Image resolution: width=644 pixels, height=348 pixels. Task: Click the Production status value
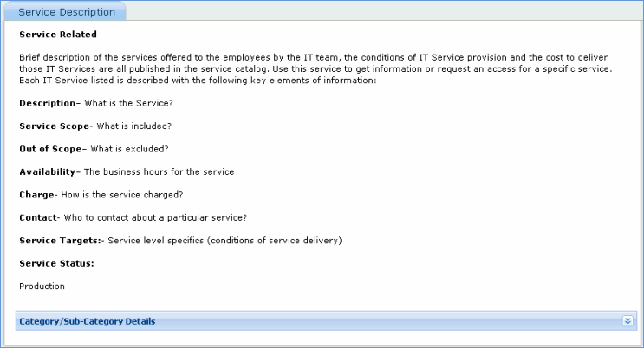42,286
